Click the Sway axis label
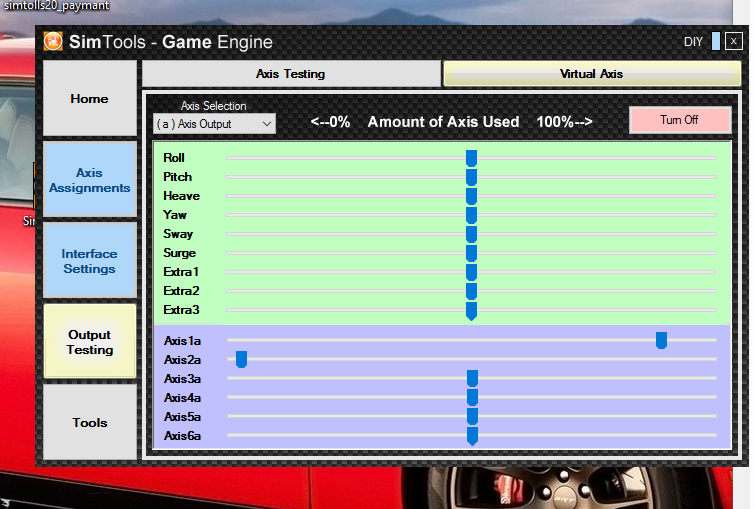Viewport: 755px width, 509px height. (x=178, y=234)
